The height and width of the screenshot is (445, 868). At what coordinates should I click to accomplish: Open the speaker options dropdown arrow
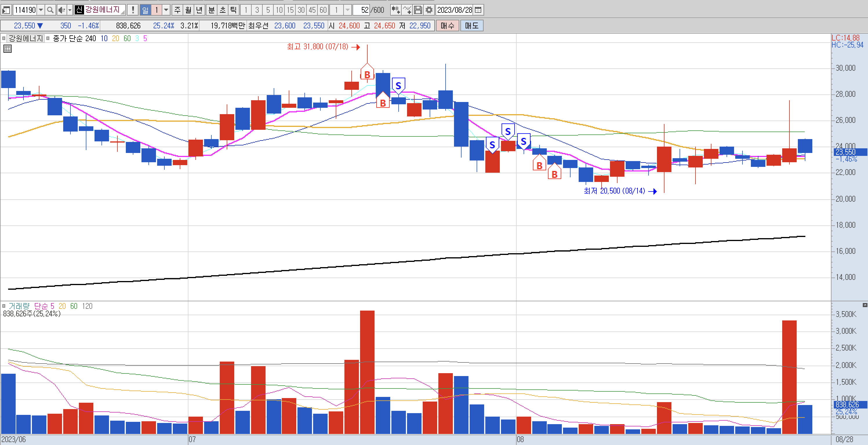coord(70,10)
